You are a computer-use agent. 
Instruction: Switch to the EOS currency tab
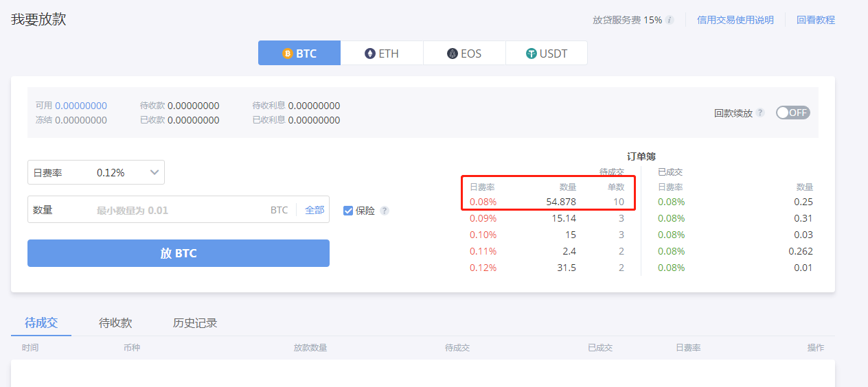coord(464,53)
